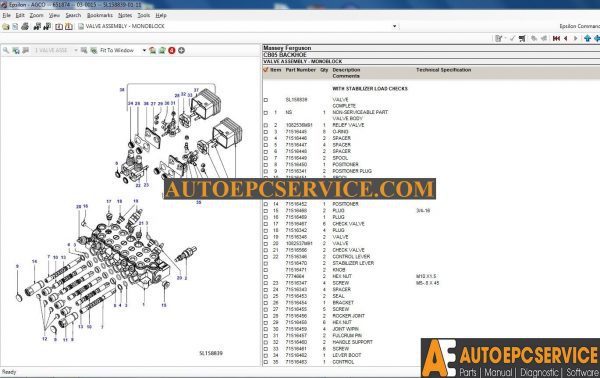Tick the checkbox for CHECK VALVE item 17

pyautogui.click(x=266, y=224)
